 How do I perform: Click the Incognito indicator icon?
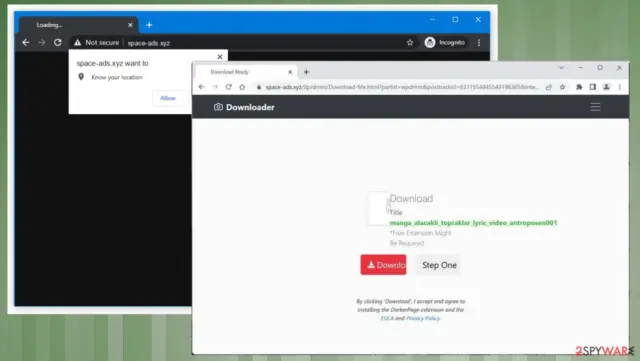click(x=430, y=42)
